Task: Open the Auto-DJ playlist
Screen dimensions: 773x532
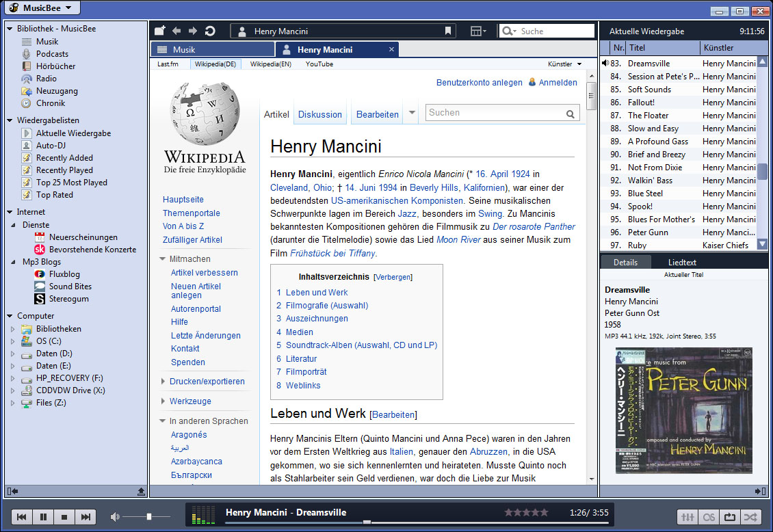Action: [x=51, y=146]
